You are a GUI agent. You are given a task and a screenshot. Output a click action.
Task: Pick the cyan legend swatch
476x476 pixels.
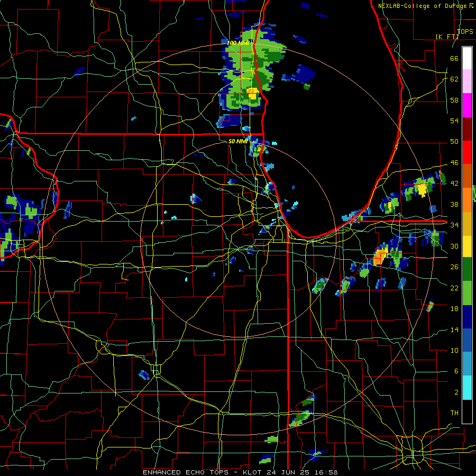click(467, 388)
